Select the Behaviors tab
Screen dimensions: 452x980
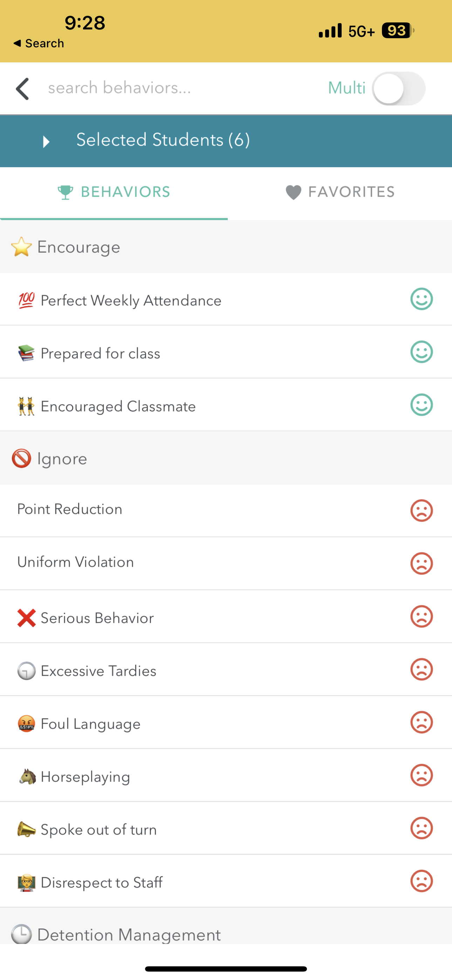114,192
